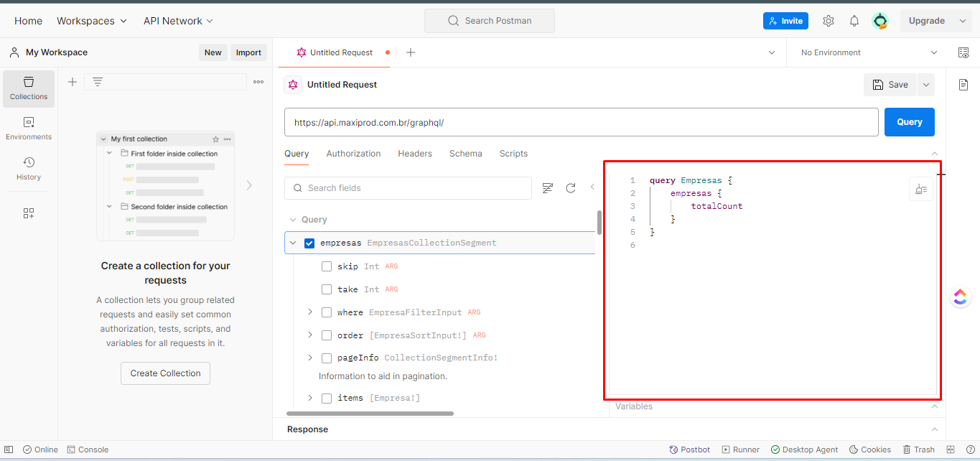
Task: Check the where EmpresaFilterInput checkbox
Action: 327,312
